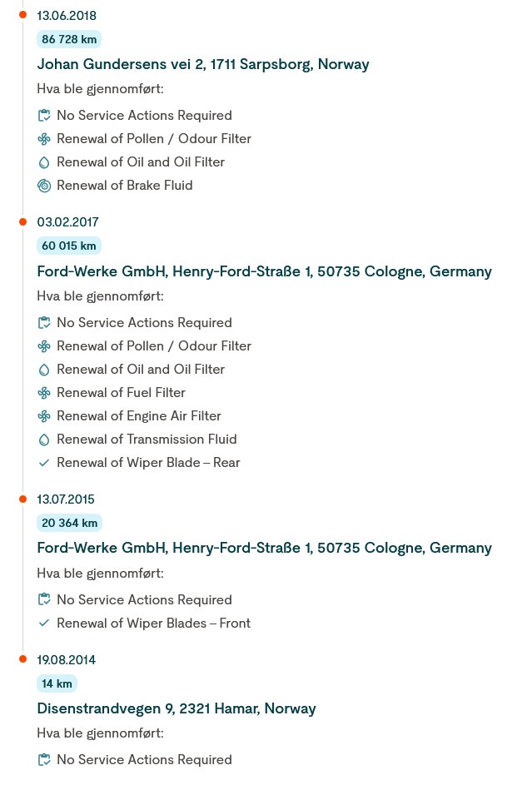Click the 14 km mileage badge
Viewport: 532px width, 785px height.
(57, 684)
